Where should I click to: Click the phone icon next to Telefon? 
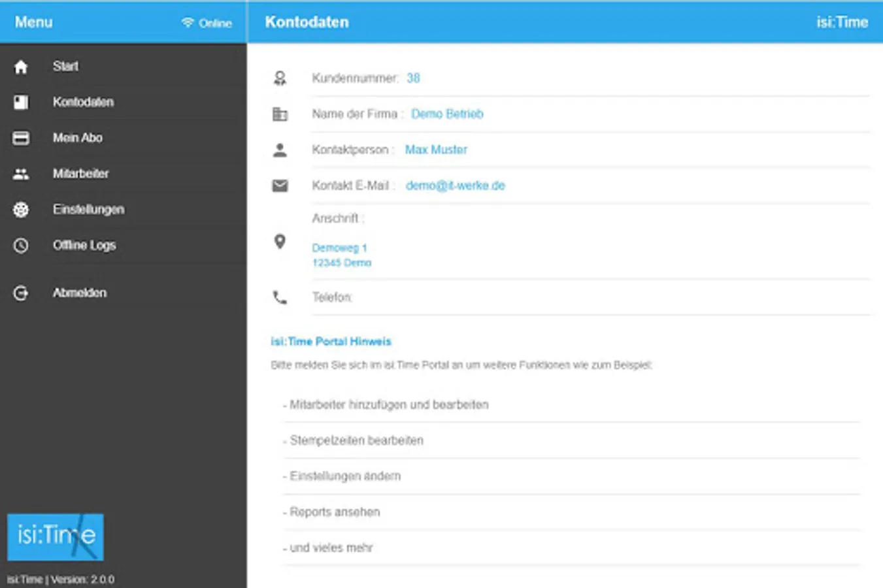tap(280, 298)
